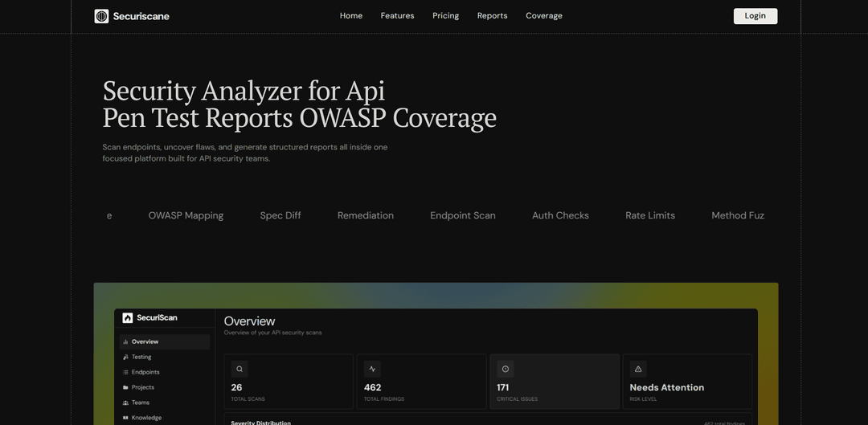The width and height of the screenshot is (868, 425).
Task: Click the Overview bar chart icon in sidebar
Action: pos(125,342)
